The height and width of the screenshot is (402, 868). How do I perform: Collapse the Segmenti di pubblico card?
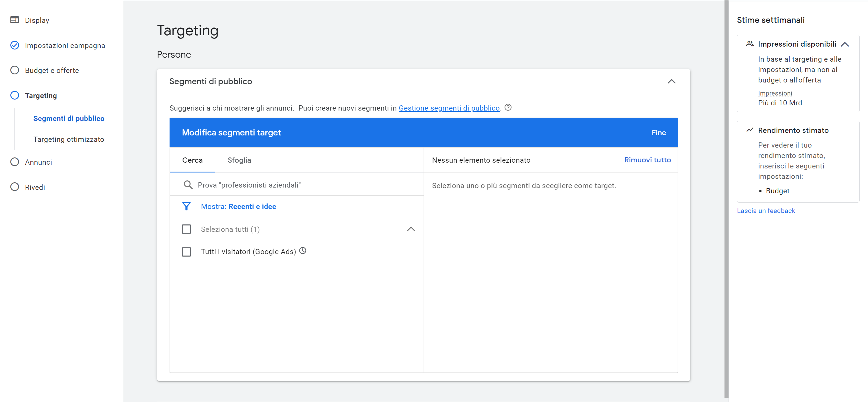click(x=671, y=82)
